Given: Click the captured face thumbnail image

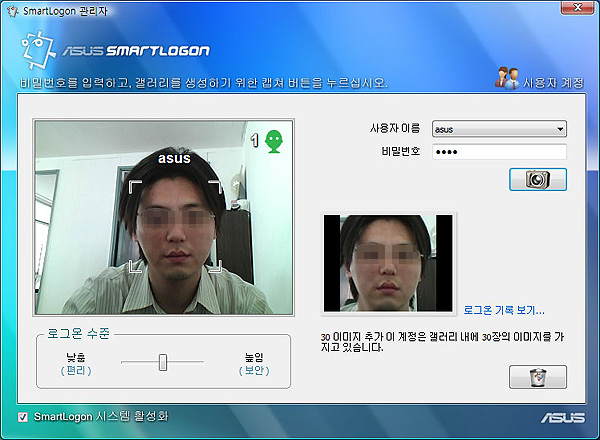Looking at the screenshot, I should (x=388, y=263).
